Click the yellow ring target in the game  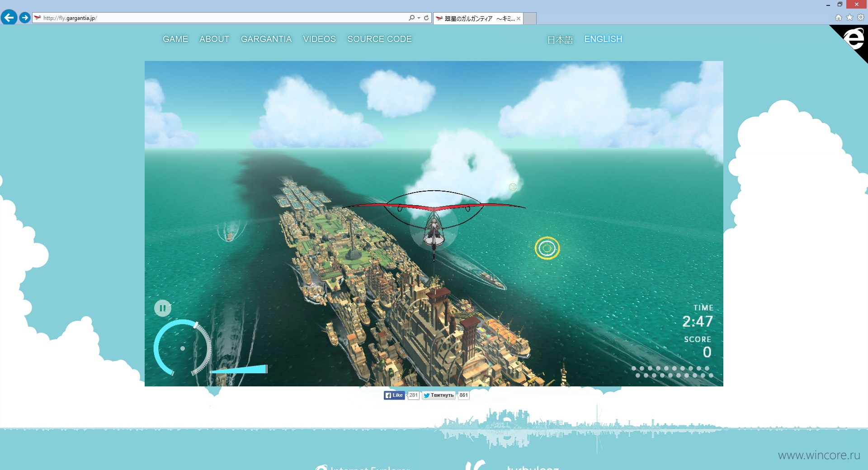547,248
